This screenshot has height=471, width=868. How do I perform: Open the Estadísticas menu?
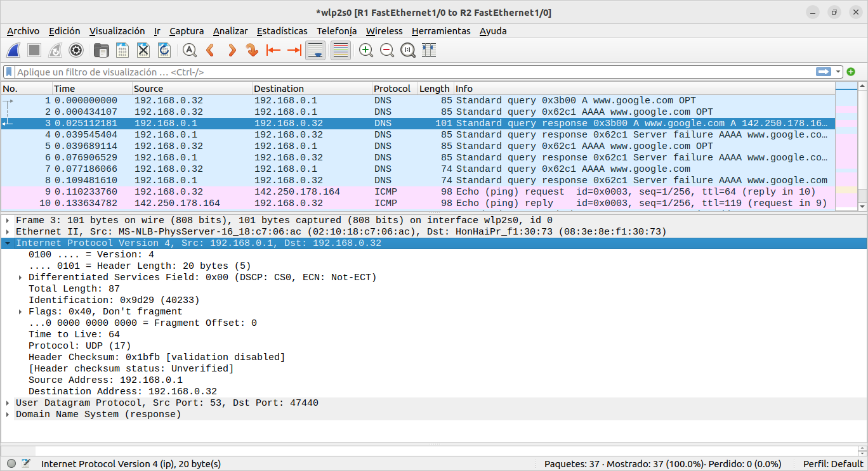[282, 31]
